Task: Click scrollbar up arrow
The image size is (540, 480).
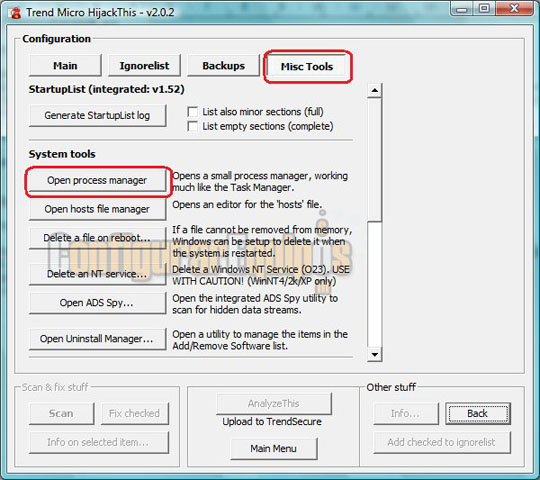Action: [x=374, y=91]
